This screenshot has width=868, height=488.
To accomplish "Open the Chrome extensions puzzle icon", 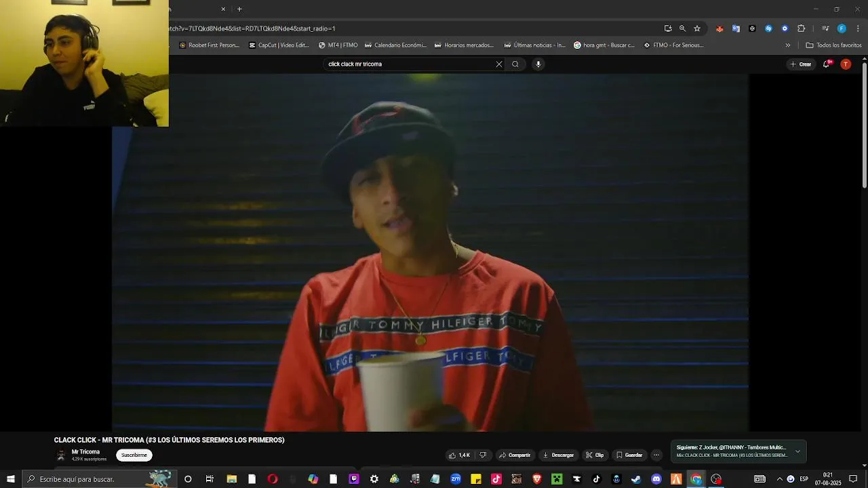I will coord(802,28).
